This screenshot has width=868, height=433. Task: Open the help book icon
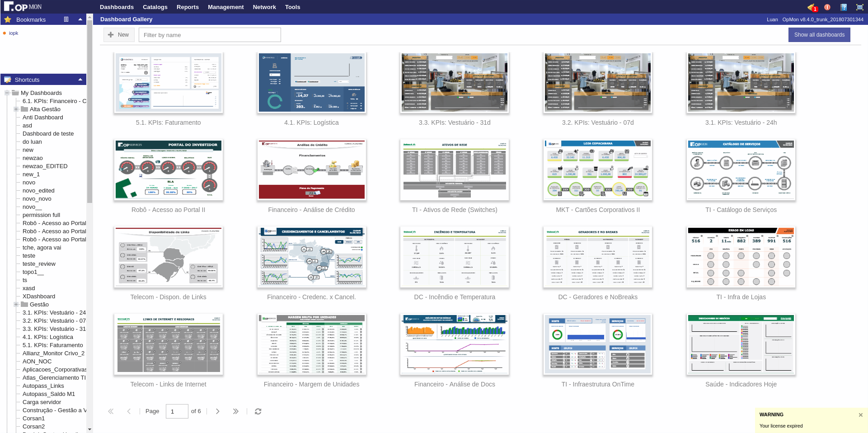point(843,7)
